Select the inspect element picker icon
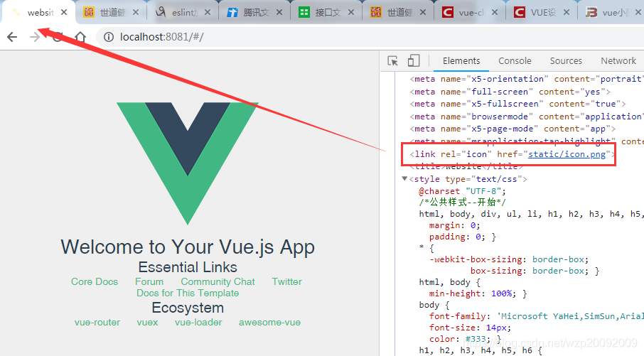This screenshot has height=356, width=644. (x=392, y=61)
